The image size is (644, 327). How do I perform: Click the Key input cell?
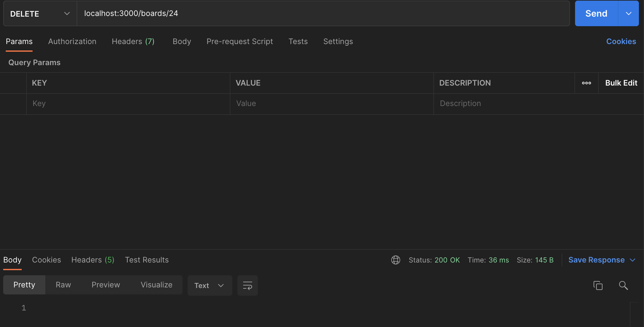pos(128,104)
